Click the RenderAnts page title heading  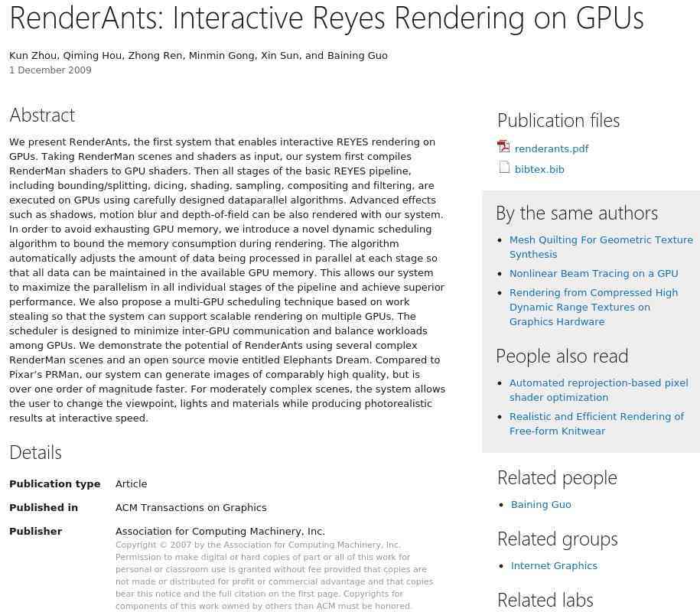326,18
